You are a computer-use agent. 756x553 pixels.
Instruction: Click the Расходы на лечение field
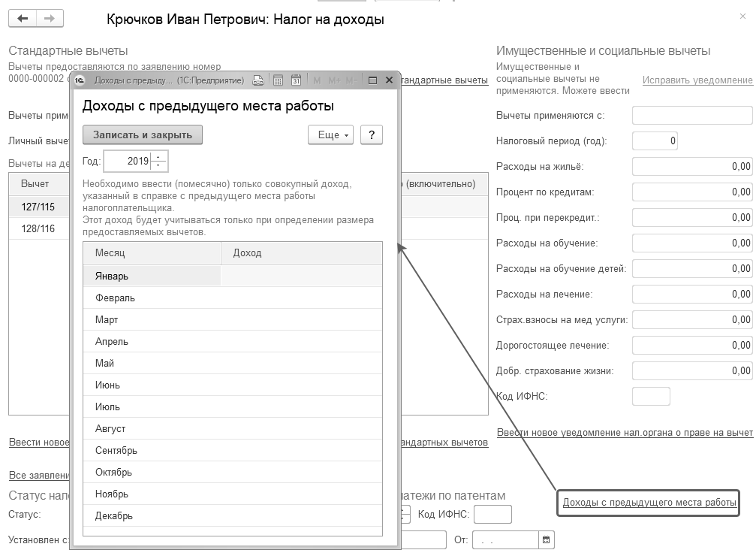tap(692, 295)
